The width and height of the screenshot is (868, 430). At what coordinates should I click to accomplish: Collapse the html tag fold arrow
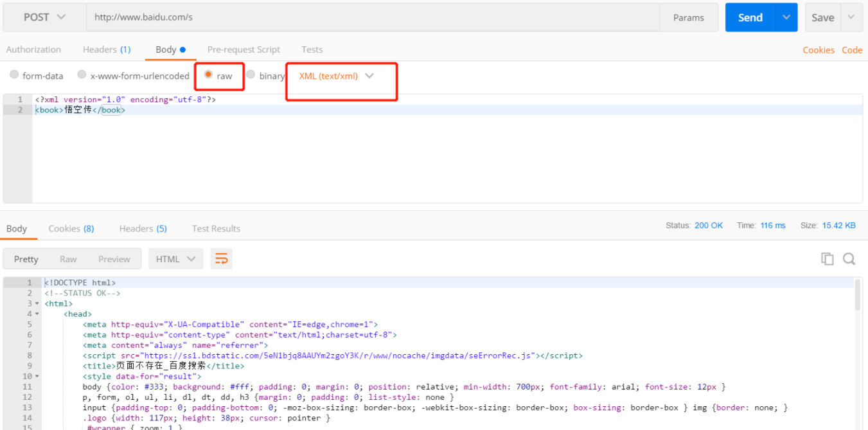(37, 303)
